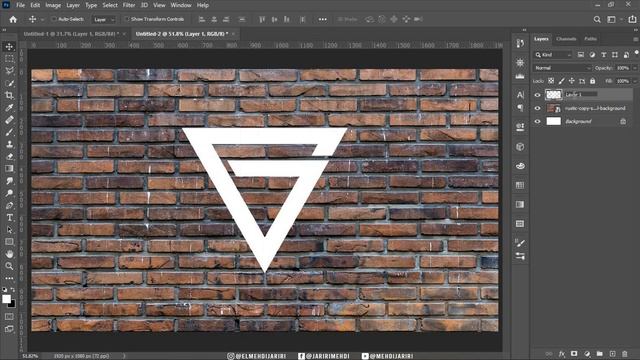This screenshot has width=640, height=360.
Task: Toggle lock transparent pixels
Action: point(551,81)
